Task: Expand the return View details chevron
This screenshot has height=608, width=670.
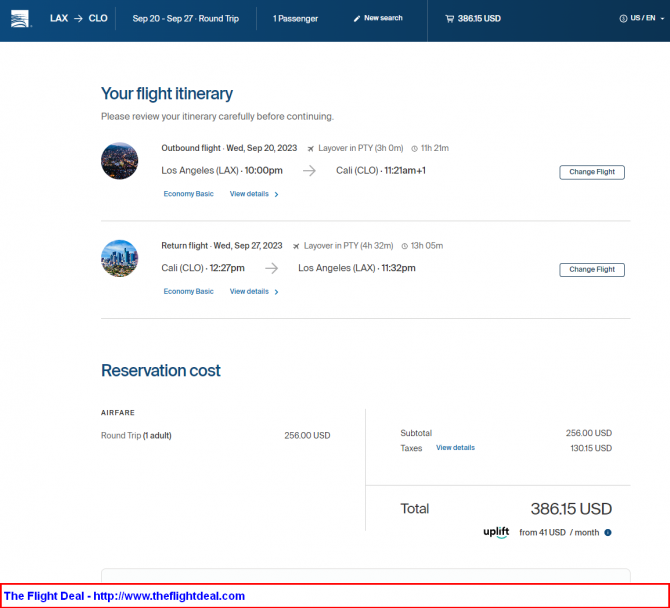Action: tap(276, 292)
